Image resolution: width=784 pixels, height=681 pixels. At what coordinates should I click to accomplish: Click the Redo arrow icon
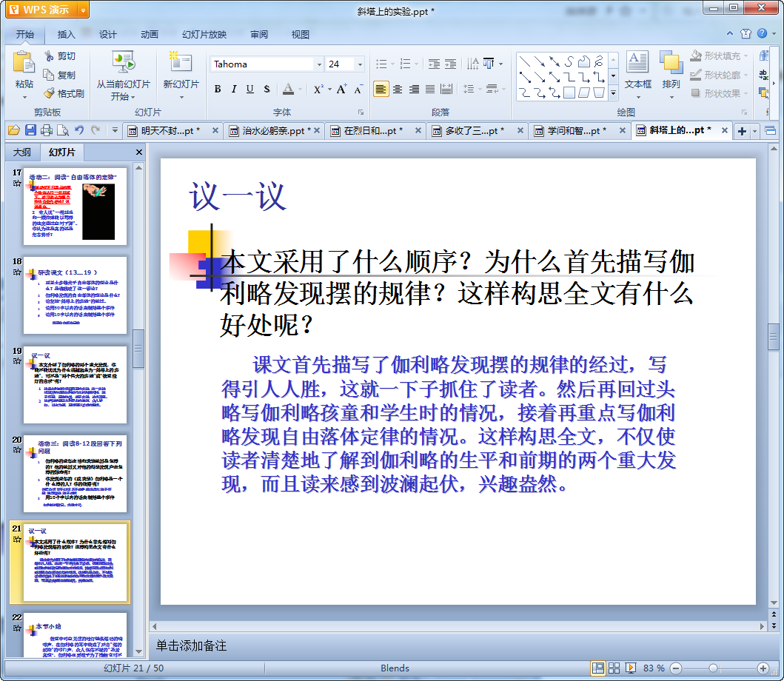click(x=96, y=130)
